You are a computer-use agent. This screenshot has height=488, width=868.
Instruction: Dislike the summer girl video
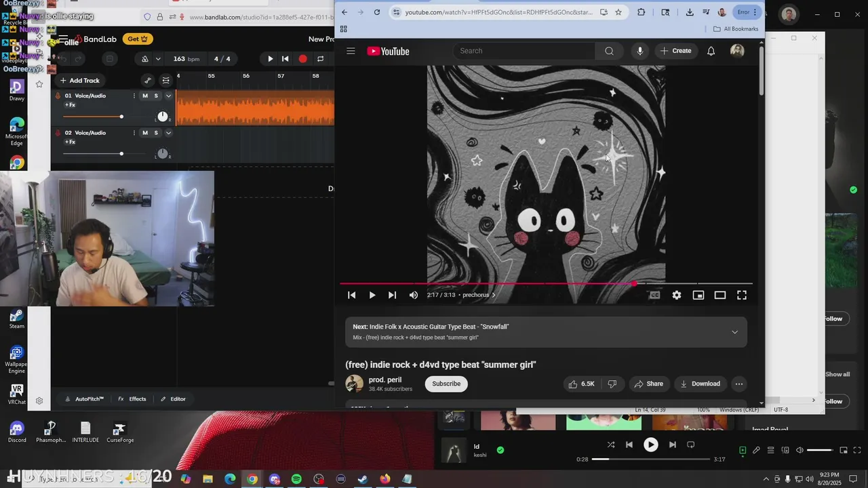pos(612,384)
